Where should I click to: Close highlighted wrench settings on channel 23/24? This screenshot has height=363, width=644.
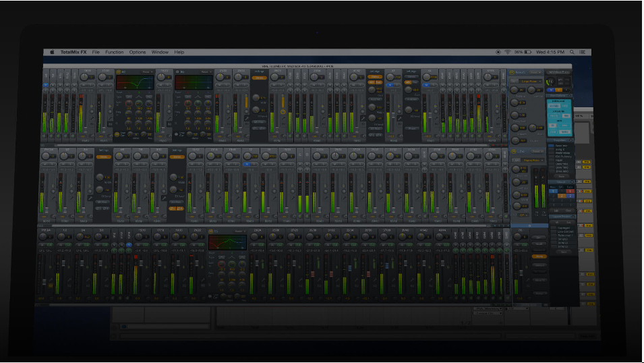247,118
